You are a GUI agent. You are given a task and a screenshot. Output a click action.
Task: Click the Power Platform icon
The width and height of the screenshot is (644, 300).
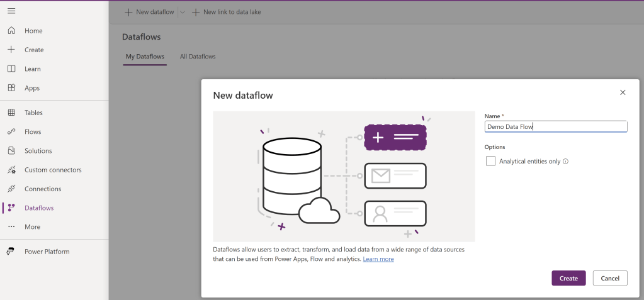pyautogui.click(x=11, y=252)
